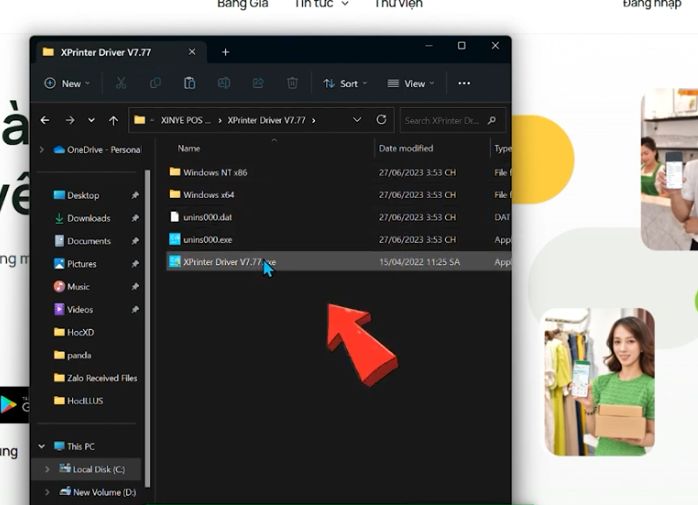
Task: Click the Refresh button beside address bar
Action: point(381,120)
